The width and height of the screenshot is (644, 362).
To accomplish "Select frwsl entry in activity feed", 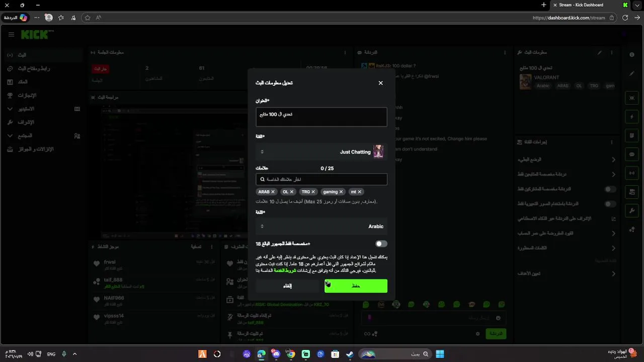I will (153, 265).
